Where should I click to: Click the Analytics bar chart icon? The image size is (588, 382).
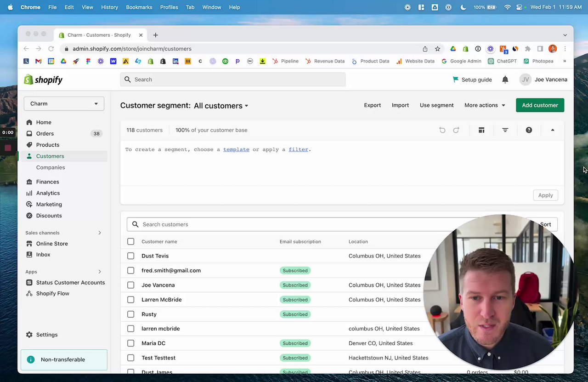[29, 193]
